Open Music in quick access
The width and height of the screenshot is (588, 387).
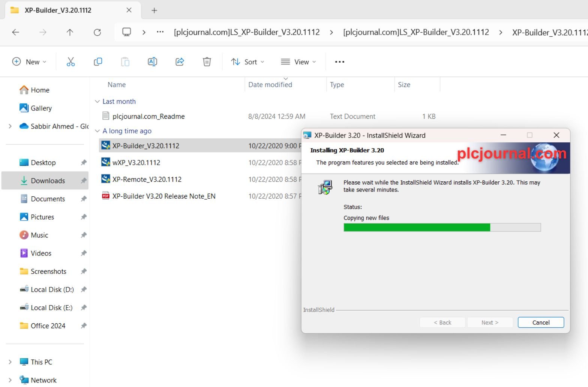click(34, 235)
